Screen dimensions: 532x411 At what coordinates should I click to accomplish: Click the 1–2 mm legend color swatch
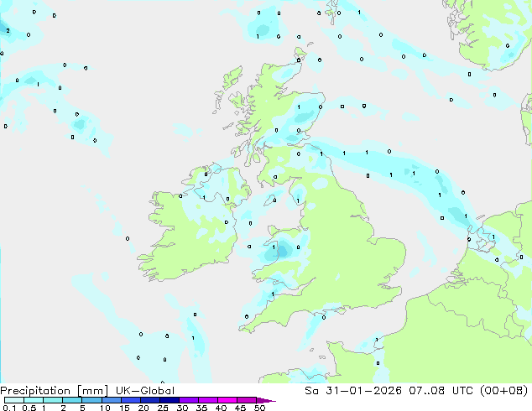(53, 400)
